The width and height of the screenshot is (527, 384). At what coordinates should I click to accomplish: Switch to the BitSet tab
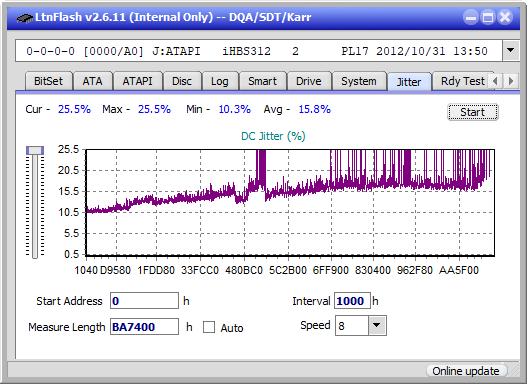click(48, 81)
